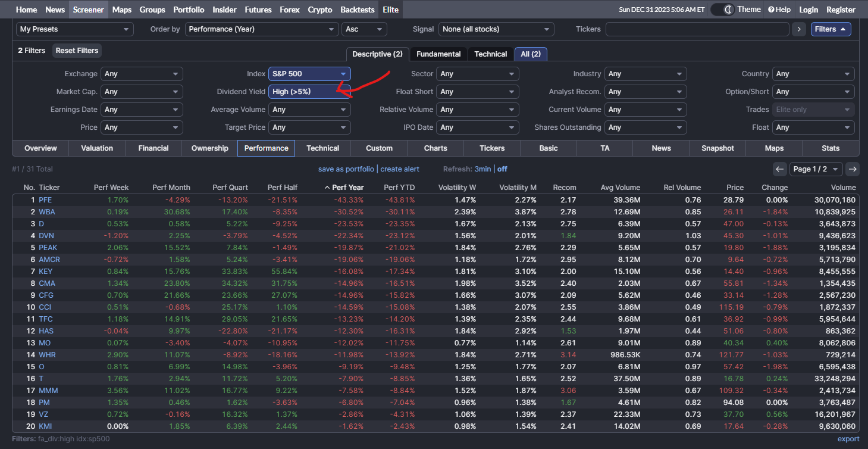Open the KMI ticker link
Viewport: 868px width, 449px height.
(x=45, y=426)
